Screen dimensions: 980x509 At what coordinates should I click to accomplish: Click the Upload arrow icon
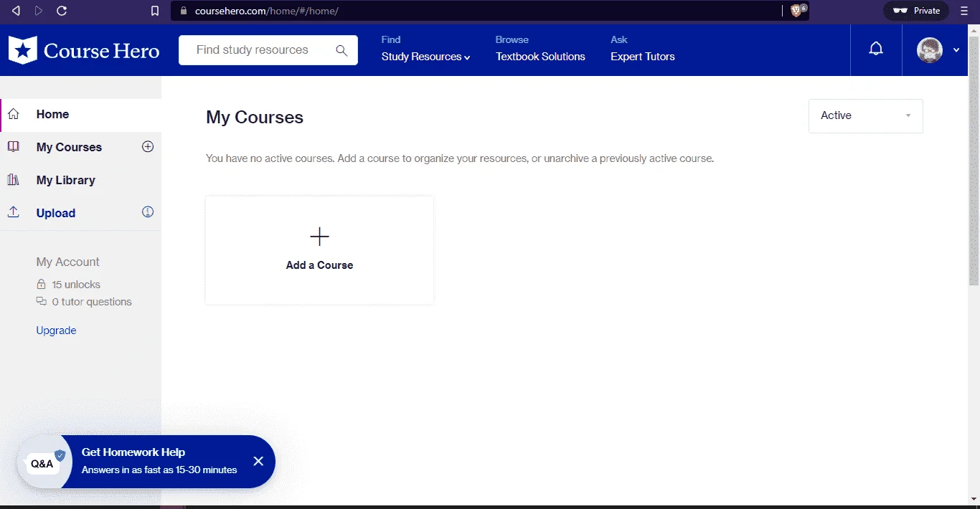(13, 212)
